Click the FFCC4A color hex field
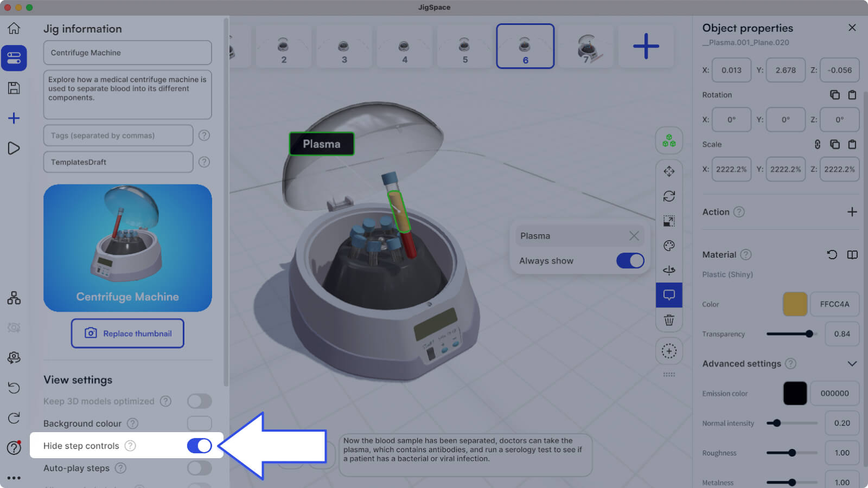Screen dimensions: 868x488 (834, 304)
